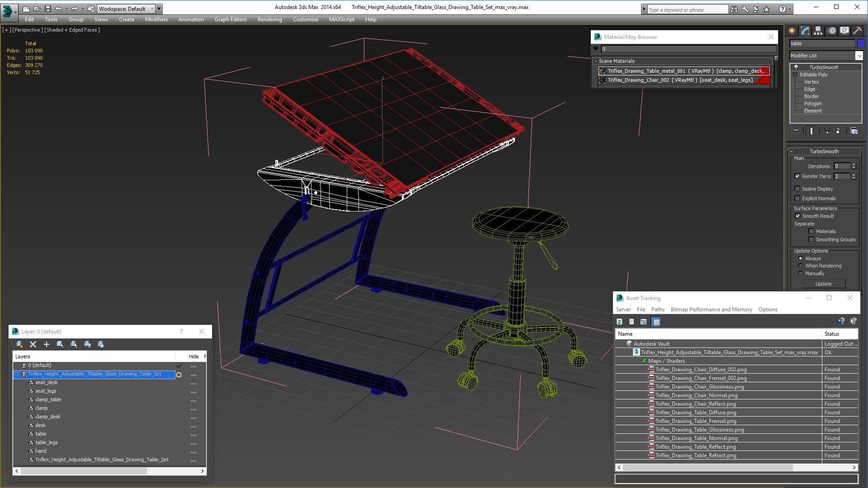The image size is (868, 488).
Task: Enable Isoline Display checkbox
Action: pos(797,189)
